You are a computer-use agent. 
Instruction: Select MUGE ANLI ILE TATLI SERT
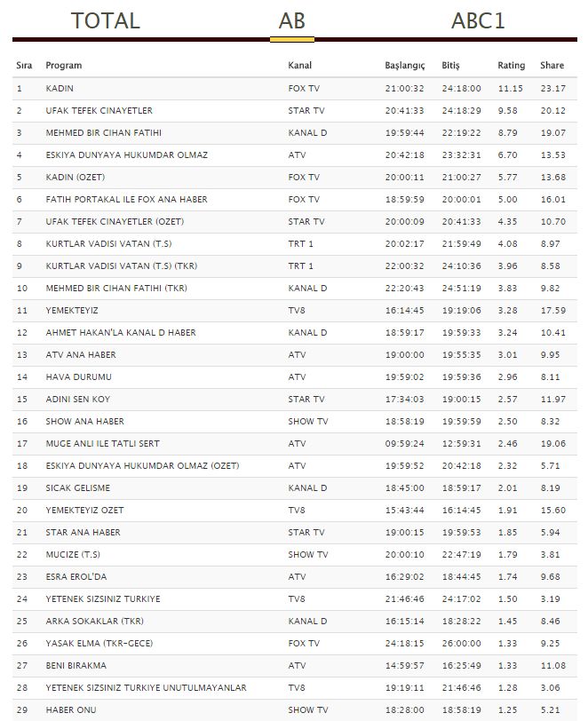102,444
